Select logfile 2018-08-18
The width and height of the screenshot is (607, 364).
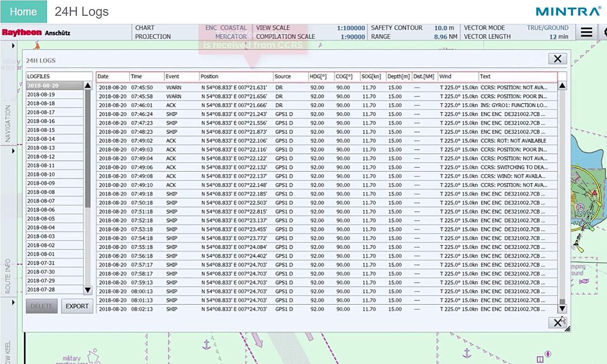click(55, 104)
